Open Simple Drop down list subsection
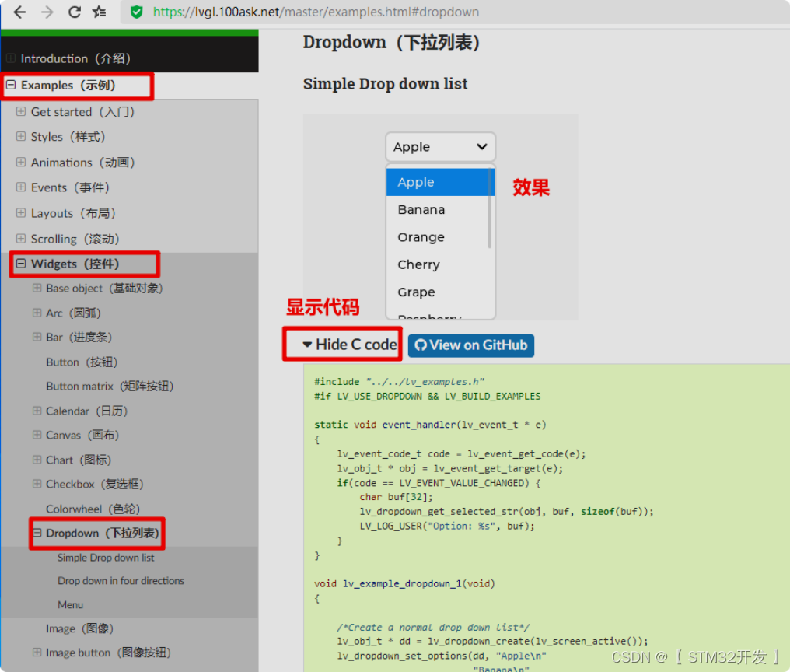The width and height of the screenshot is (790, 672). pyautogui.click(x=106, y=558)
